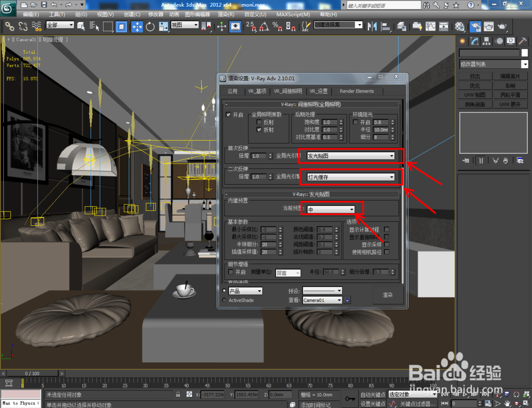Open Render Setup toolbar icon
532x408 pixels.
(x=475, y=27)
